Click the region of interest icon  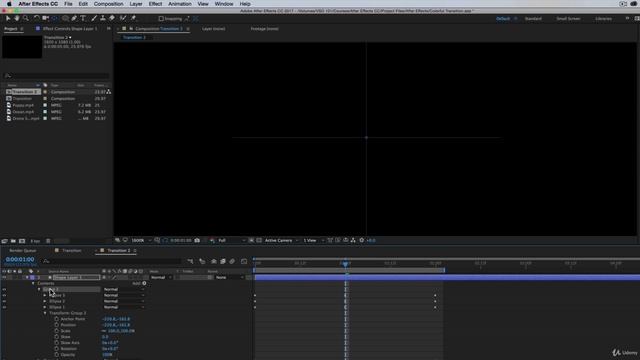(251, 240)
